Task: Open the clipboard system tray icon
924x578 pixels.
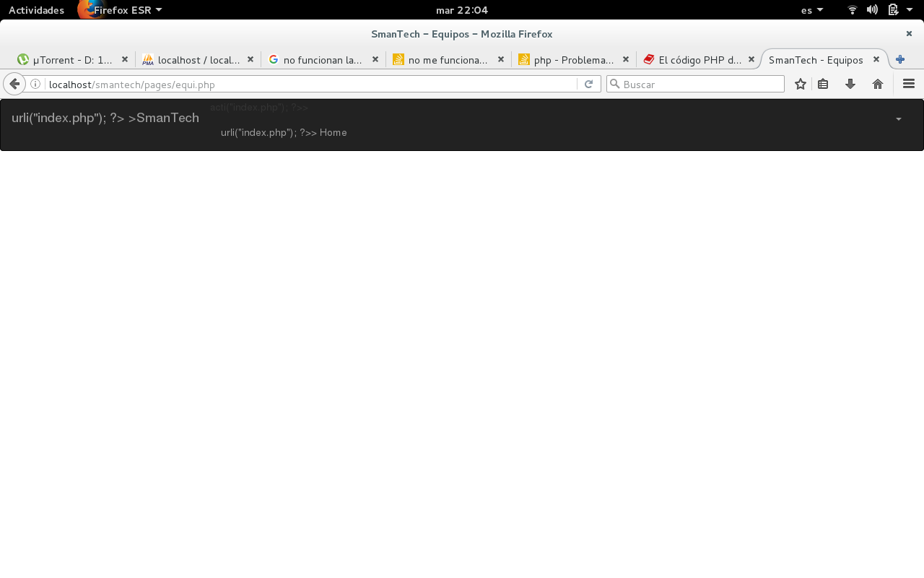Action: 893,10
